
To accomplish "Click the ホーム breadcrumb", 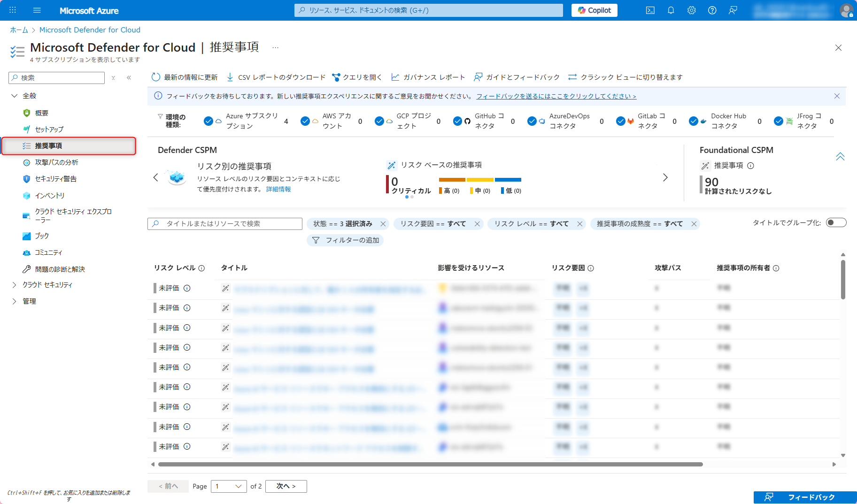I will [19, 30].
